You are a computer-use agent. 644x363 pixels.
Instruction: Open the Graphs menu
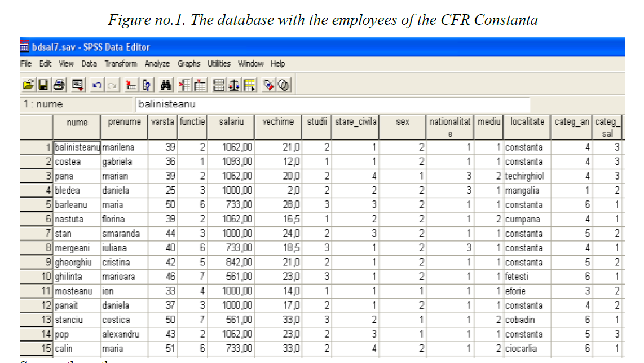point(189,64)
